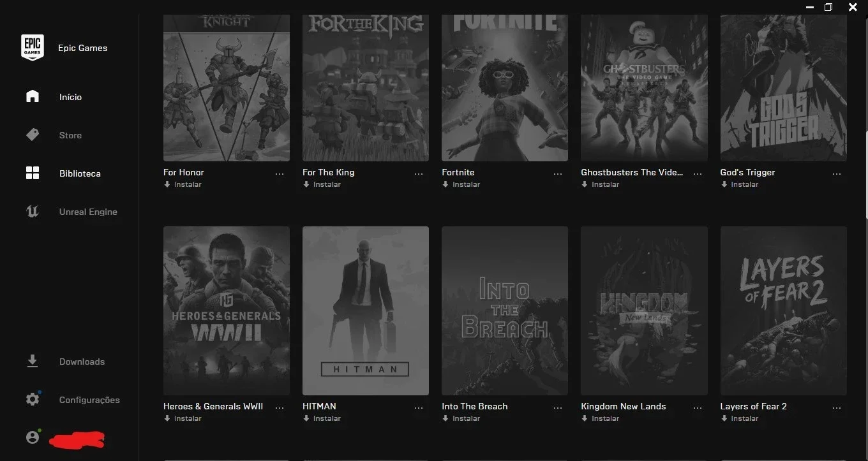Click the HITMAN cover art

point(366,311)
